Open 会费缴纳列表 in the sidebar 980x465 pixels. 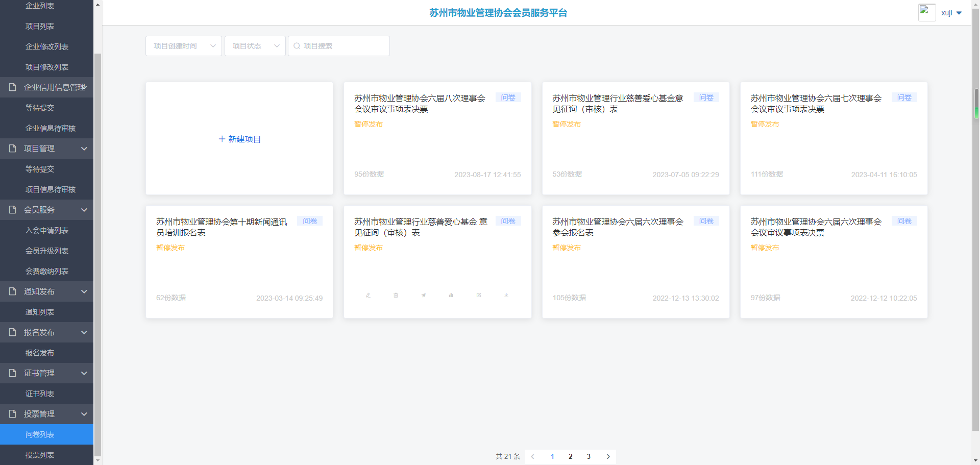coord(46,271)
